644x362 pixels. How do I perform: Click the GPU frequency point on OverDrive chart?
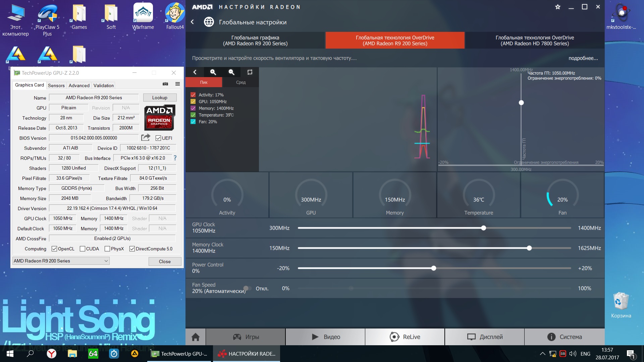521,103
